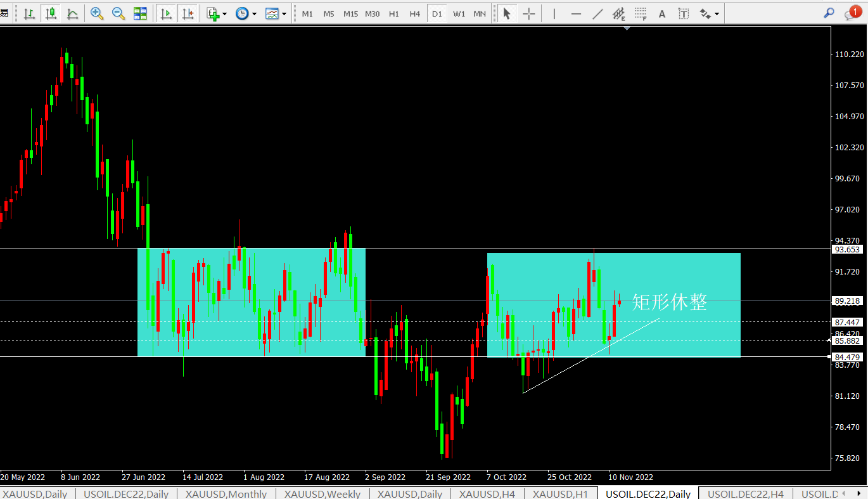Select the vertical line drawing tool
Screen dimensions: 868x499
pyautogui.click(x=554, y=13)
